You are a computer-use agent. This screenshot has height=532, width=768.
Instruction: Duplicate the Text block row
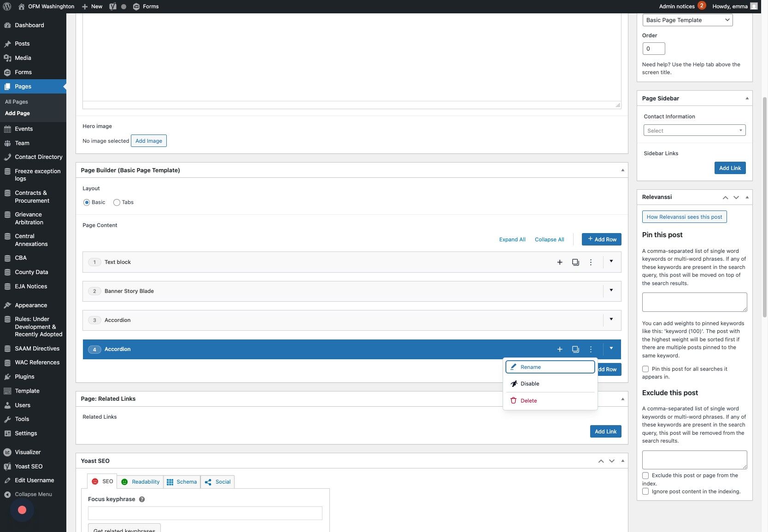pos(575,262)
